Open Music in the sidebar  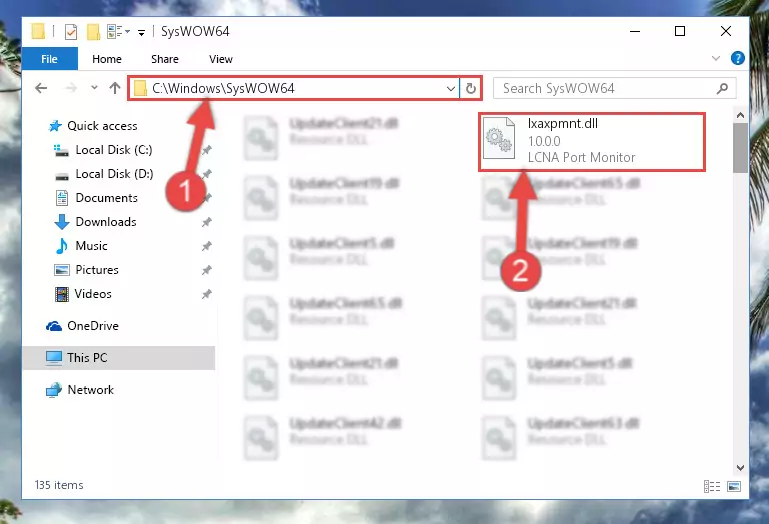click(x=81, y=246)
